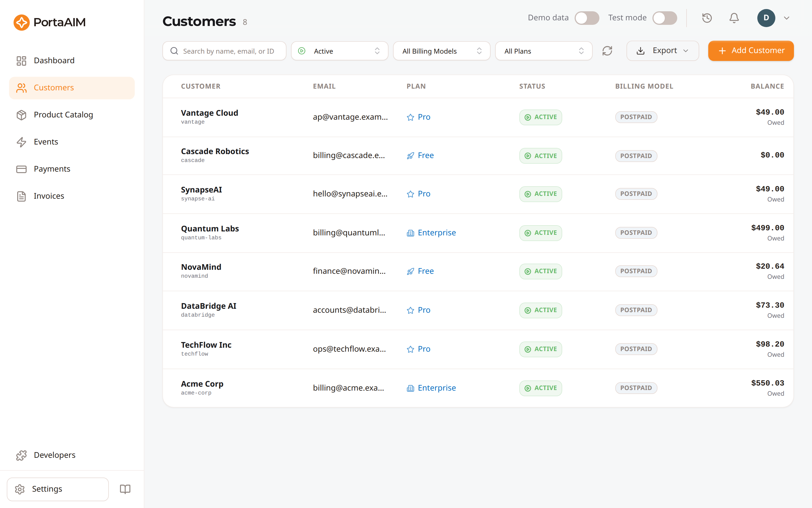Click Add Customer button

(751, 51)
